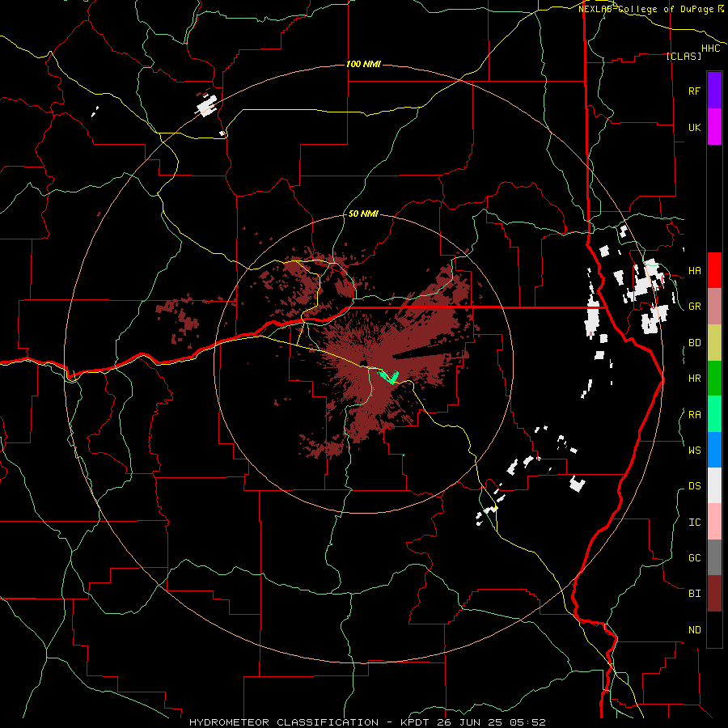728x728 pixels.
Task: Click the magenta UK color swatch
Action: click(x=714, y=127)
